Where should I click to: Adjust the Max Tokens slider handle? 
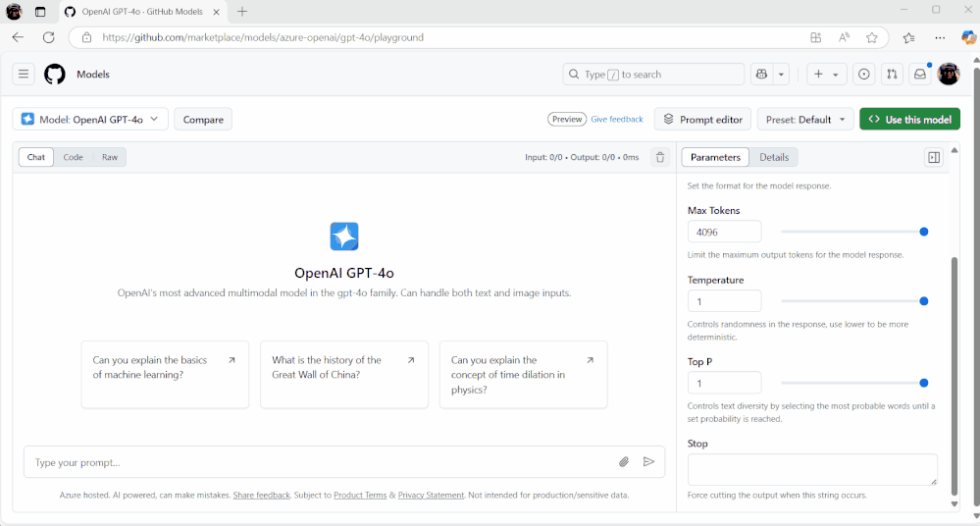[x=924, y=232]
